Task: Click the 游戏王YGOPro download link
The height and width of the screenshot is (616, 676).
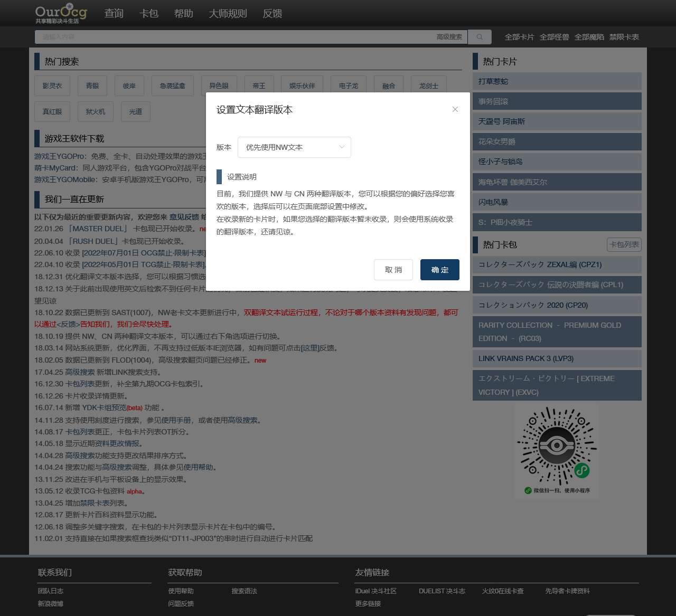Action: pyautogui.click(x=60, y=156)
